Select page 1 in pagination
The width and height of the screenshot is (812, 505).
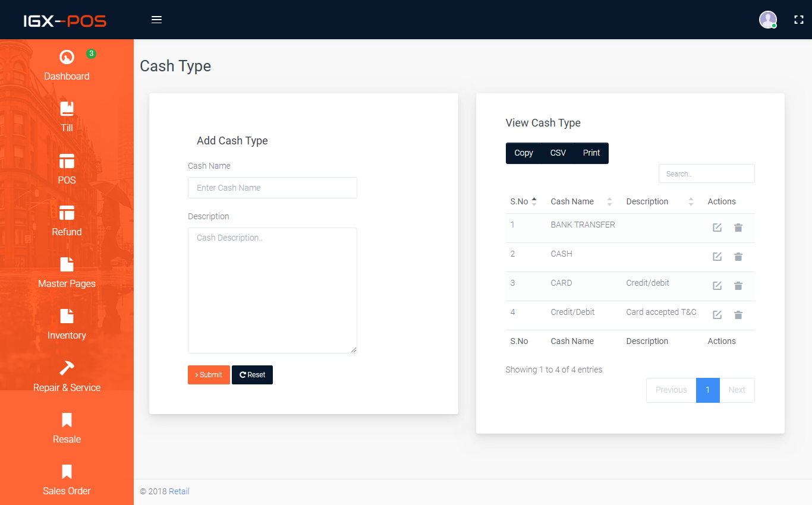(707, 390)
